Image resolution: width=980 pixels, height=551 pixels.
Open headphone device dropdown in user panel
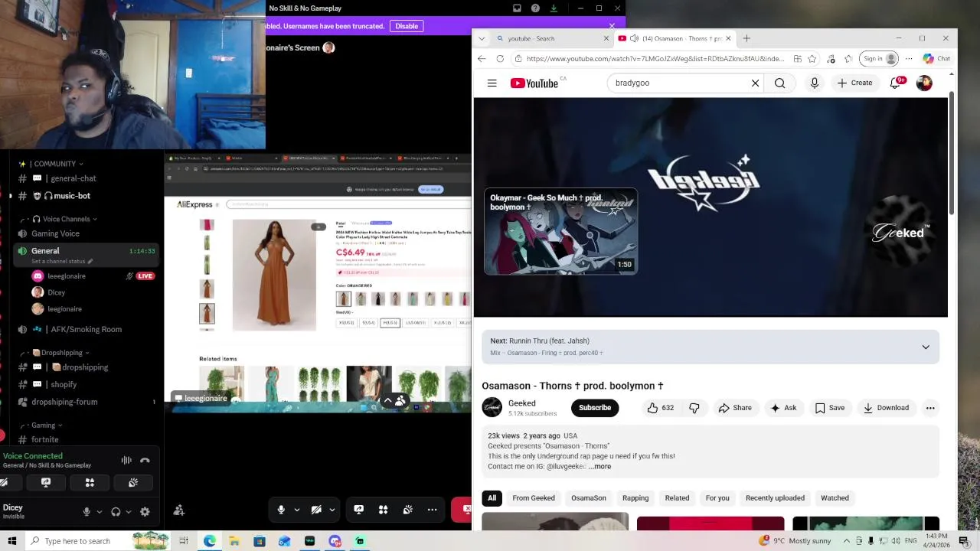coord(128,512)
